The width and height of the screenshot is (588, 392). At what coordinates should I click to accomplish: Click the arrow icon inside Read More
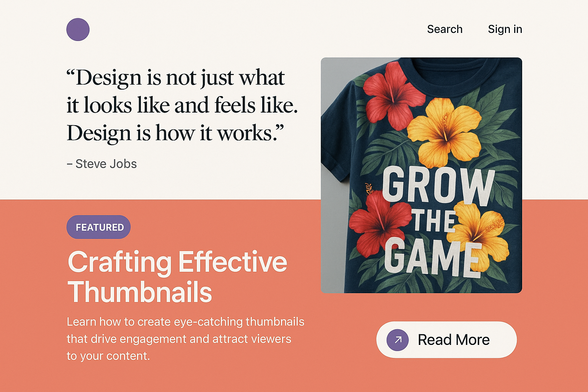398,340
